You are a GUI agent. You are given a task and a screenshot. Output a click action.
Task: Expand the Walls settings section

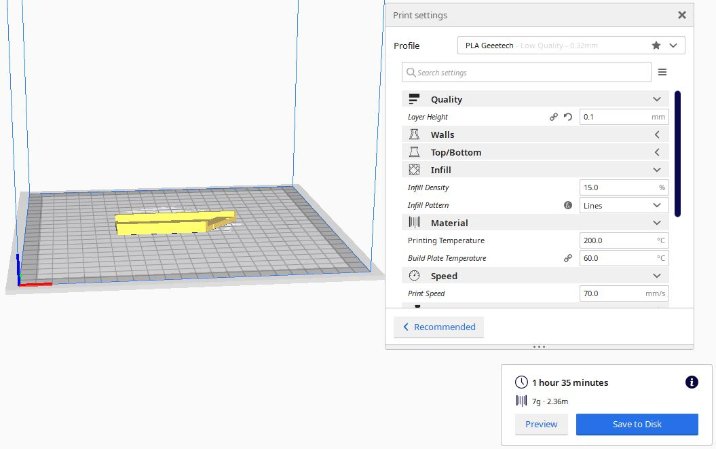[x=656, y=134]
